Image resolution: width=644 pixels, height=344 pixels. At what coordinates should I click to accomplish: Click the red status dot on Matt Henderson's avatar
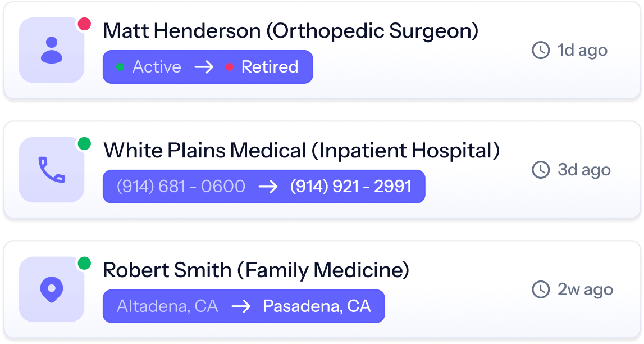(x=84, y=24)
